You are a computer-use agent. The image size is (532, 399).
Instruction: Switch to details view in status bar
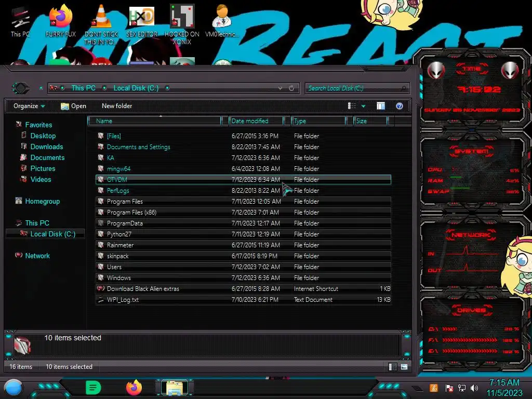click(x=392, y=367)
